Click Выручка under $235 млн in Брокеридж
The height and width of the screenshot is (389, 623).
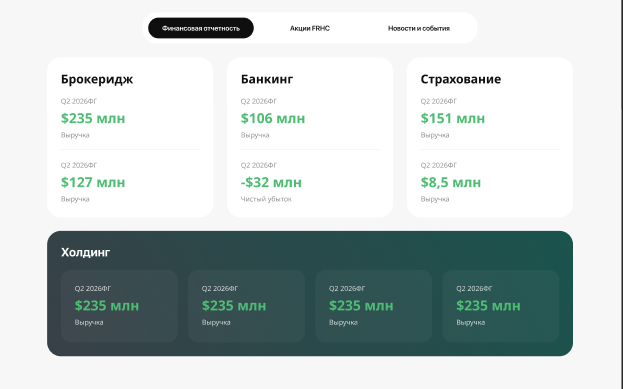(75, 135)
